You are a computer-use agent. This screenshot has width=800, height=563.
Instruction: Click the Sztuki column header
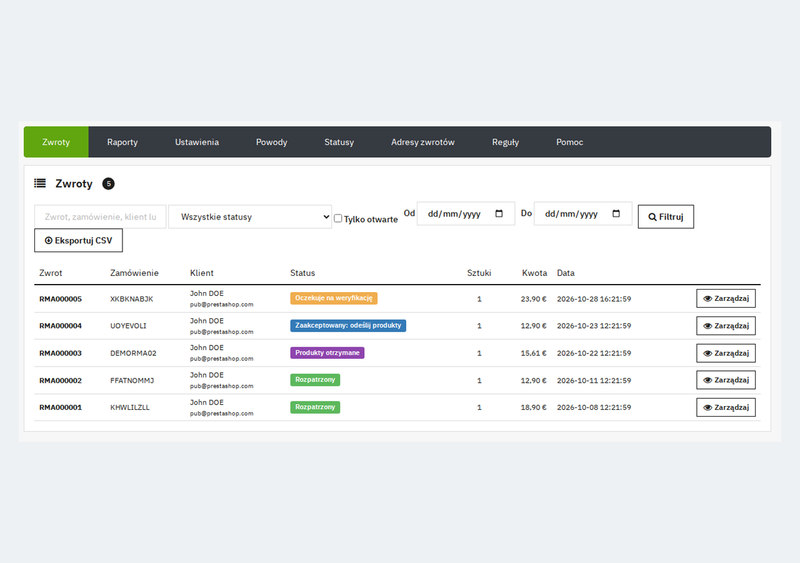479,273
